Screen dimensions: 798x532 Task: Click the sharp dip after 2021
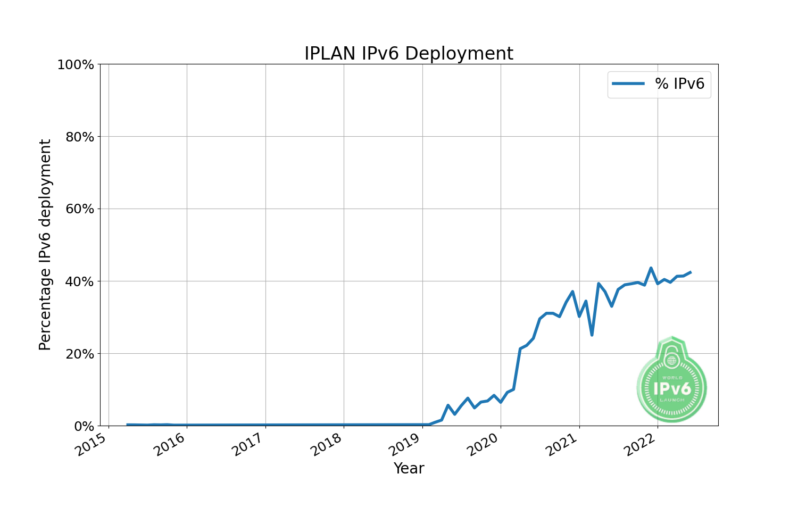tap(592, 335)
